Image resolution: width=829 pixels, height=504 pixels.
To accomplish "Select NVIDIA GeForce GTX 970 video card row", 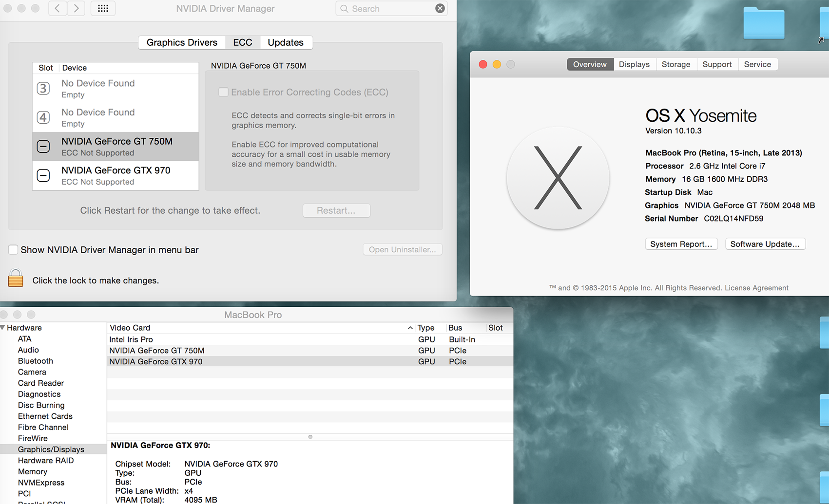I will [x=310, y=361].
